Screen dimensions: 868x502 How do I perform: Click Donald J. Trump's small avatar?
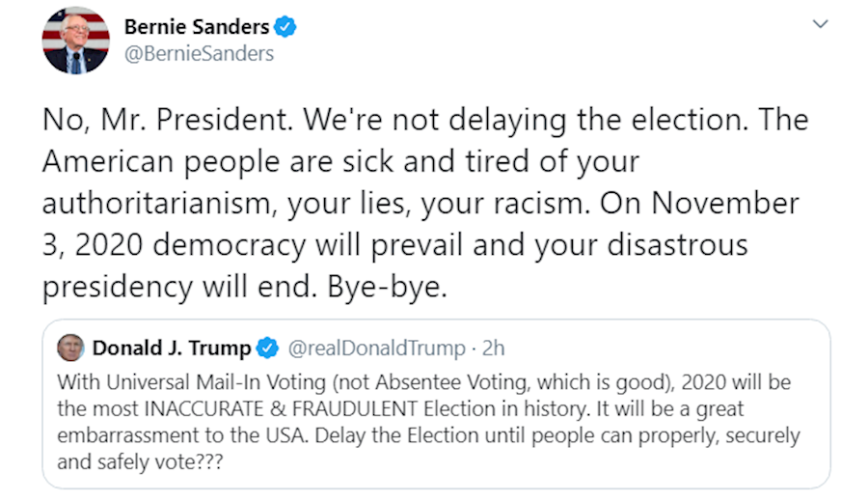click(x=70, y=348)
